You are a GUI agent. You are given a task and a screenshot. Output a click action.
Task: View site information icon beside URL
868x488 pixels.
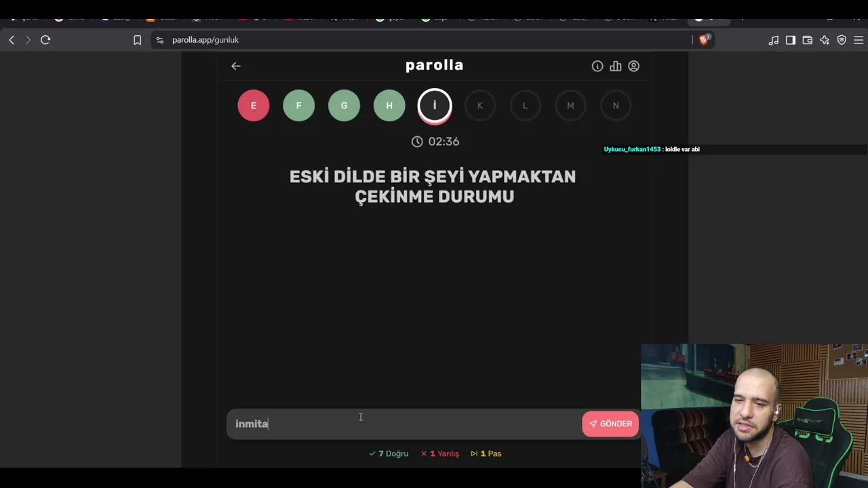coord(159,40)
